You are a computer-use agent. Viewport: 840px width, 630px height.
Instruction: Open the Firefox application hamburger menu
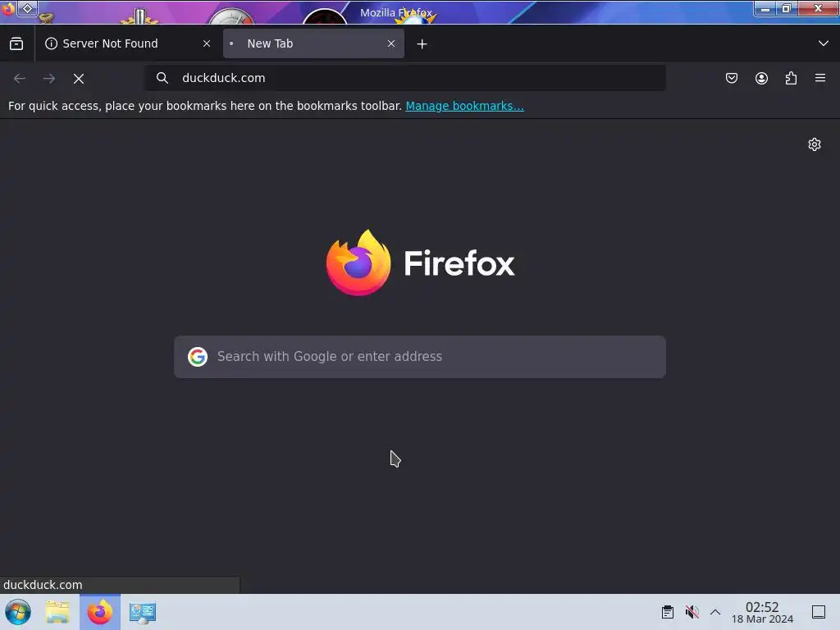coord(820,78)
